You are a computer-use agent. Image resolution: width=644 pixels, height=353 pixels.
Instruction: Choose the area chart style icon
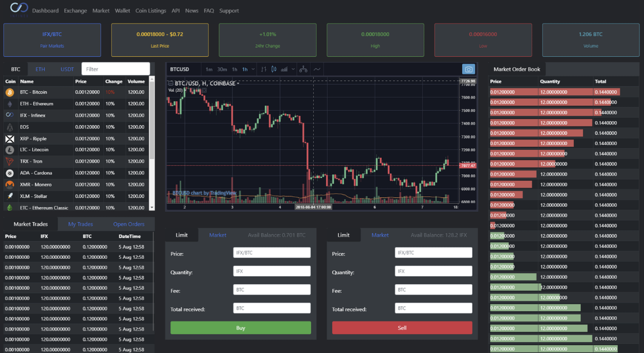(284, 69)
